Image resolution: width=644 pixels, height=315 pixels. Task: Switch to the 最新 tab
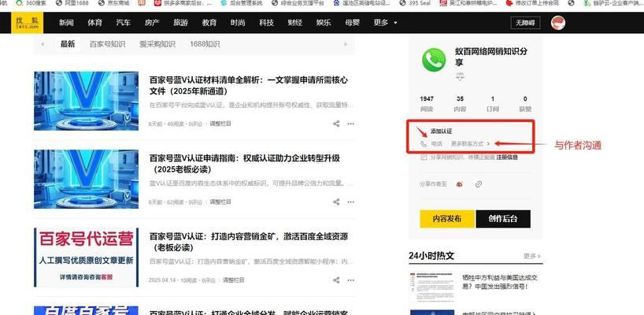click(68, 44)
